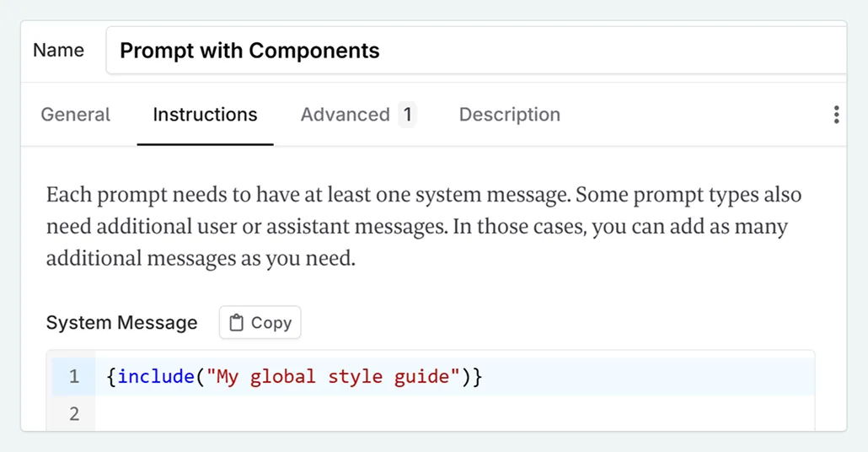Click line number 1 in editor gutter

click(74, 377)
